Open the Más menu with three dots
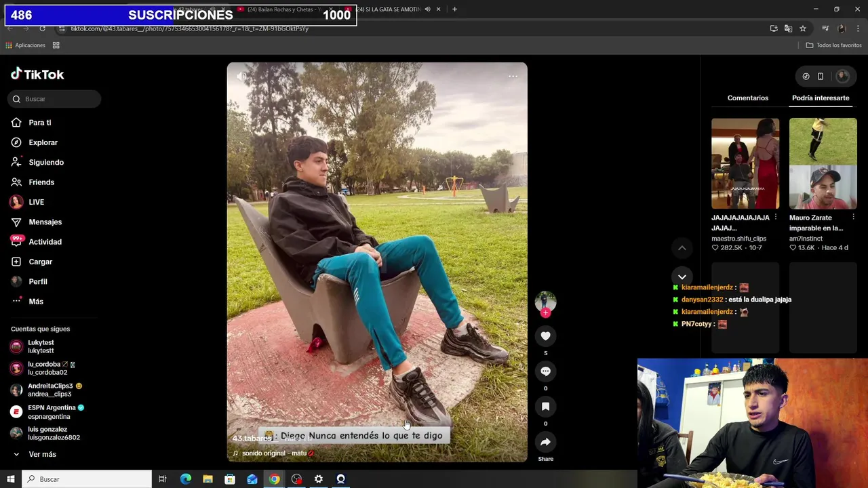The image size is (868, 488). (27, 302)
